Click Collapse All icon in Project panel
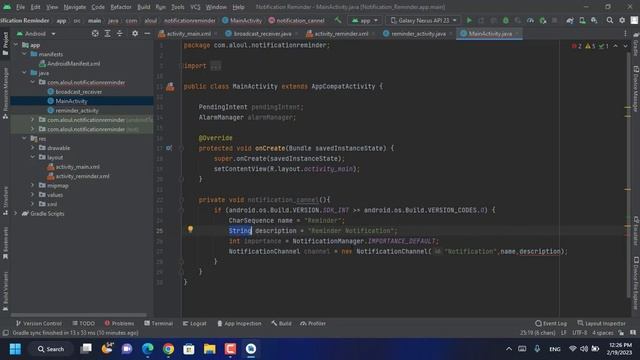 click(x=120, y=33)
